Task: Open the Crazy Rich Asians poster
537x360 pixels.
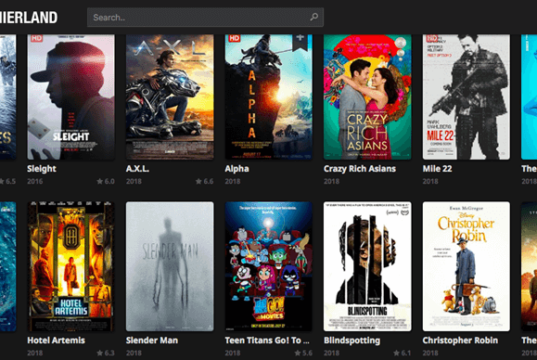Action: click(x=367, y=97)
